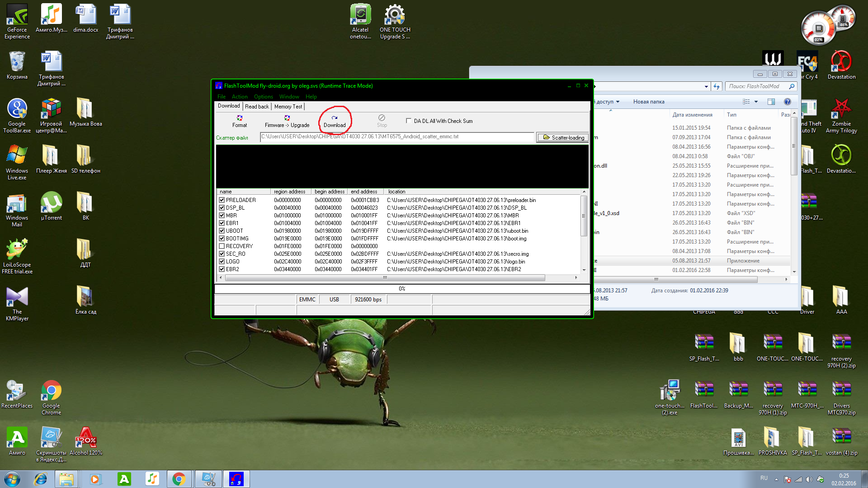Open the Options menu
The width and height of the screenshot is (868, 488).
pyautogui.click(x=263, y=97)
